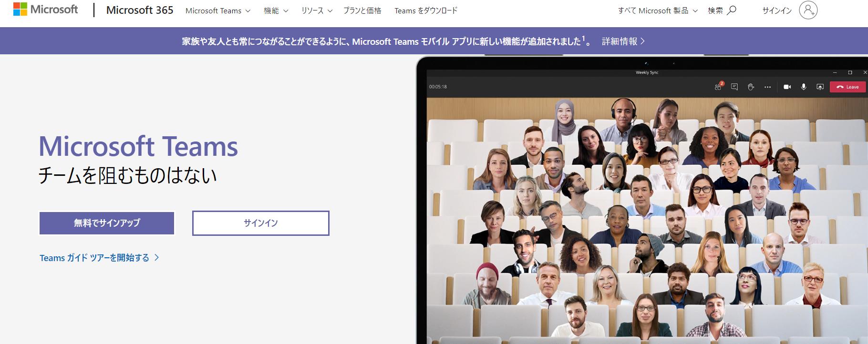Toggle the camera icon in meeting
This screenshot has width=868, height=344.
point(787,87)
